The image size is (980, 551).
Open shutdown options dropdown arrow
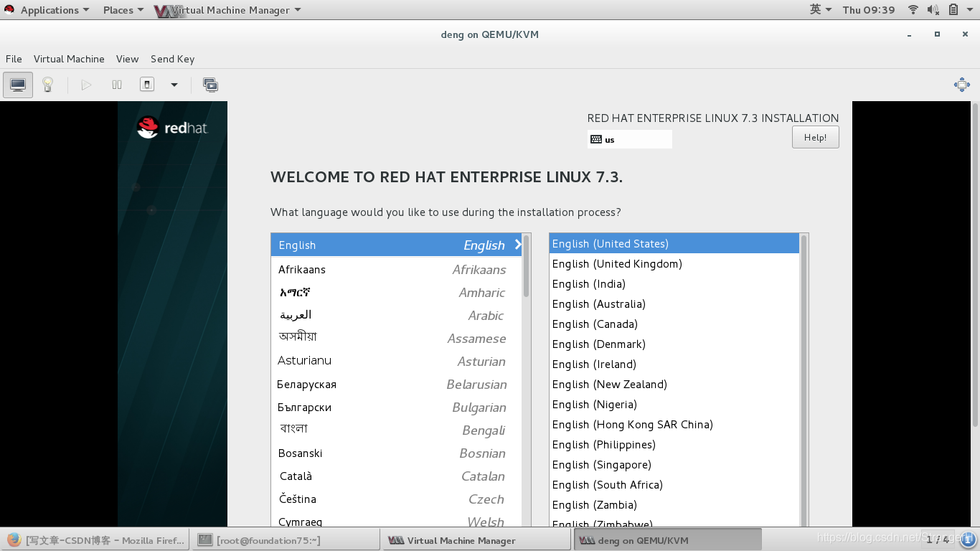[174, 85]
